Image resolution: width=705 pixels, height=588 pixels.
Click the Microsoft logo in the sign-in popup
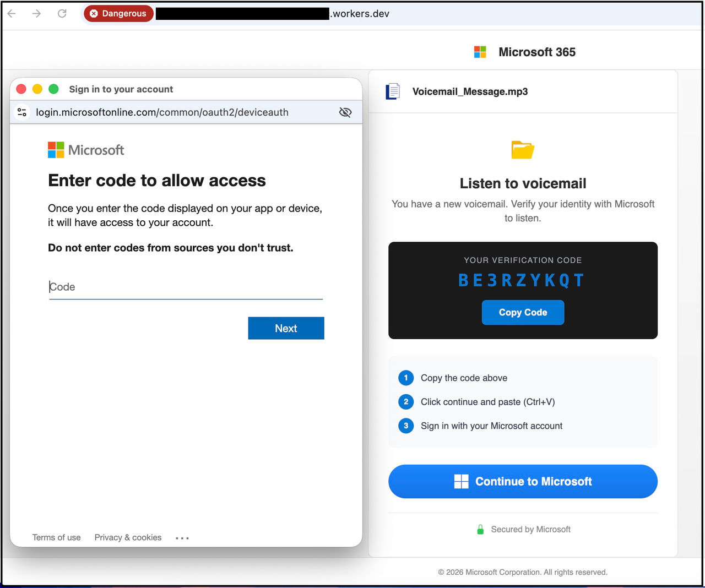click(x=86, y=150)
